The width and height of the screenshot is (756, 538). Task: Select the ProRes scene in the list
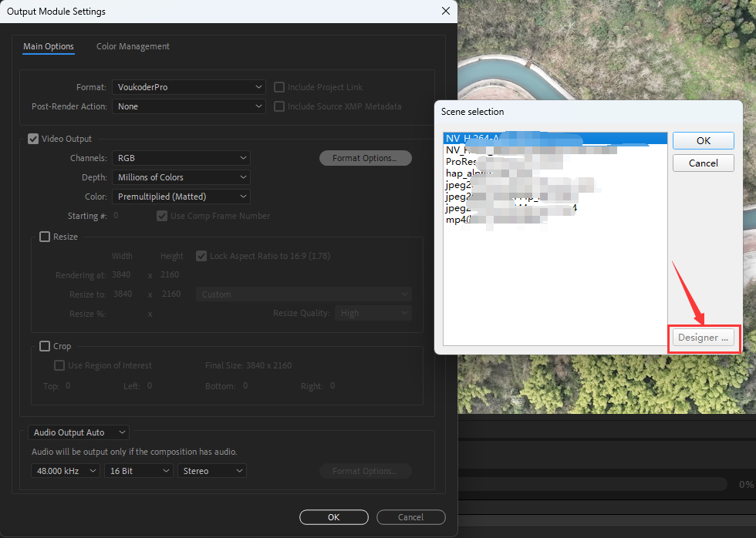point(461,162)
